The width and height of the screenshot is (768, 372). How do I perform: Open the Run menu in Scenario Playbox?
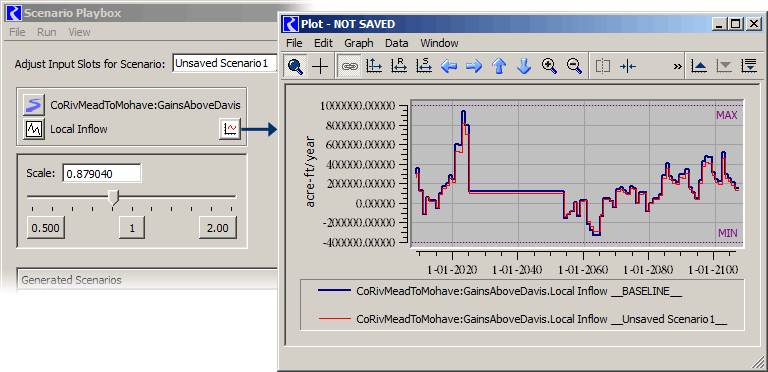tap(47, 32)
